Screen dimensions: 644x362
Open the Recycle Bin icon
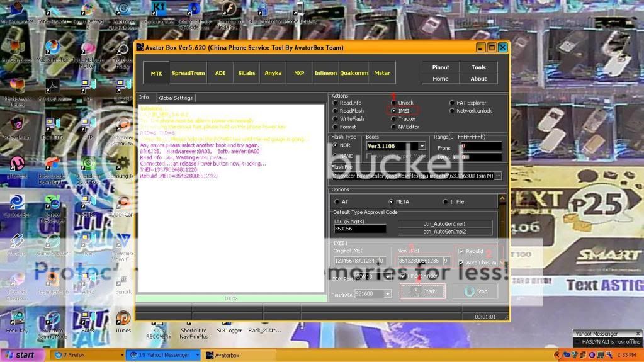17,125
